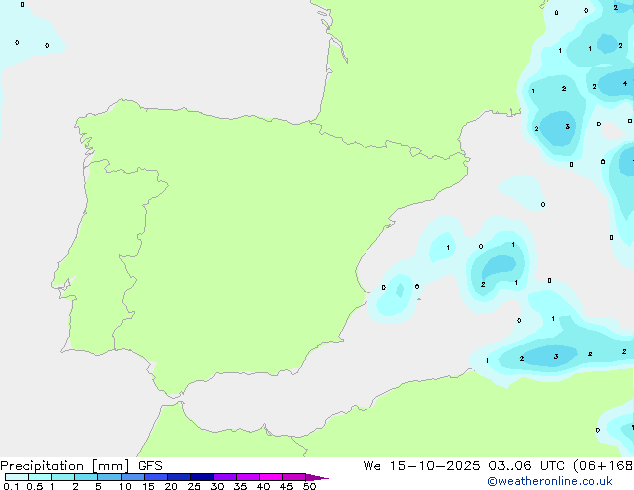This screenshot has height=490, width=634.
Task: Click the 'Precipitation' title word
Action: [x=42, y=466]
